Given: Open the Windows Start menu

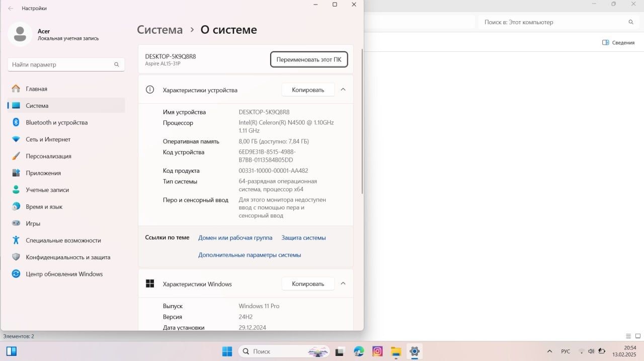Looking at the screenshot, I should tap(227, 351).
